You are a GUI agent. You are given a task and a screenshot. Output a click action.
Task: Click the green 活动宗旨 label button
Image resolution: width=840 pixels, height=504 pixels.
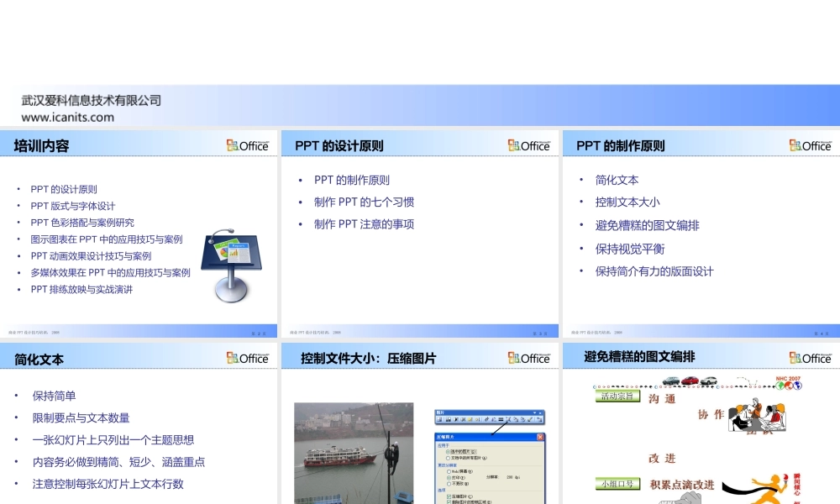[617, 396]
